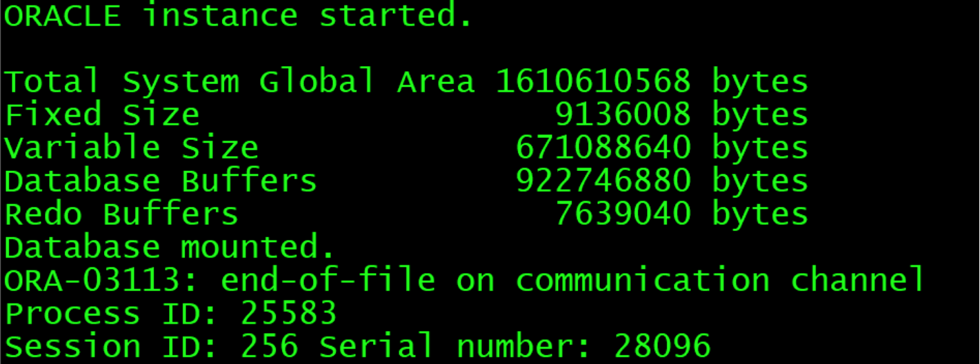Click the 'end-of-file' text in error message

coord(328,280)
